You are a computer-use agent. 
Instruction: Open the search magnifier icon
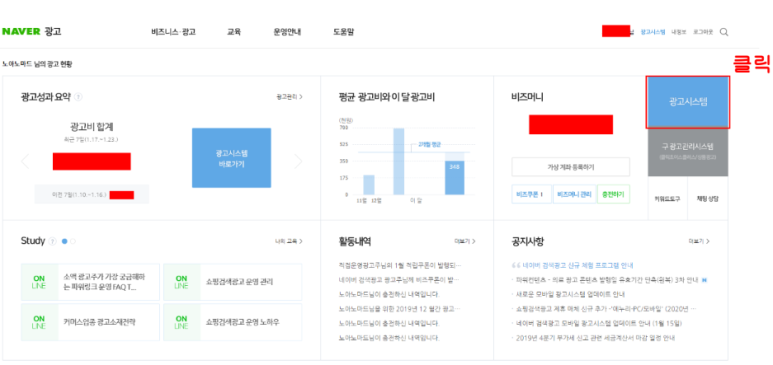[x=724, y=32]
